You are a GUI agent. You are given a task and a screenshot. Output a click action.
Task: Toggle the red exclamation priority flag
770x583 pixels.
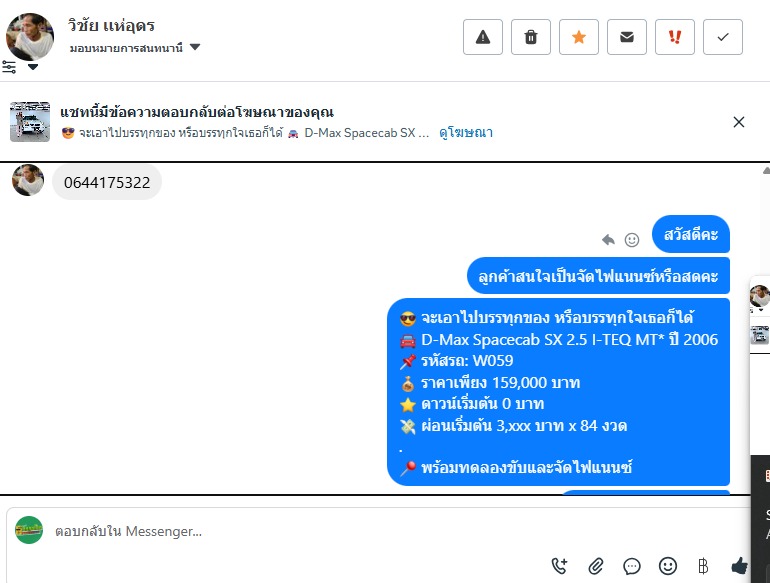coord(675,37)
